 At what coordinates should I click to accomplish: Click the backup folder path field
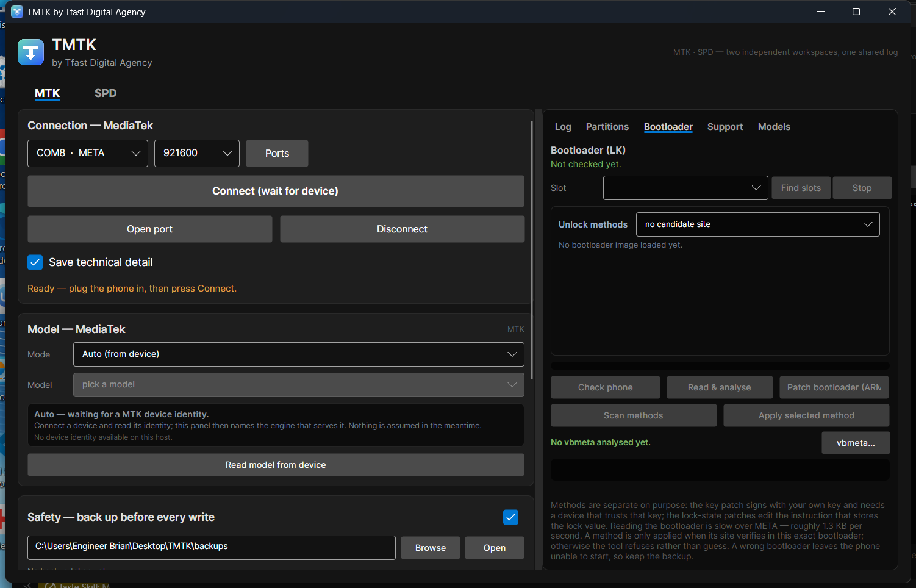coord(212,548)
